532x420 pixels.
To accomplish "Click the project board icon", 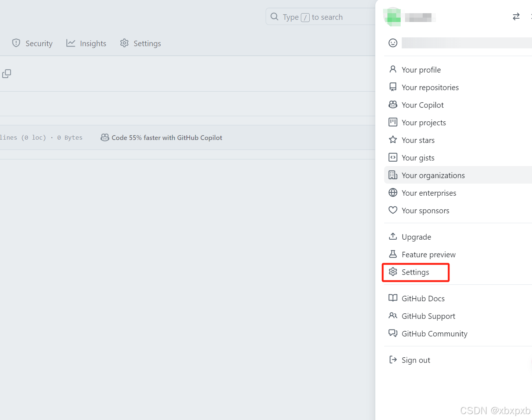I will coord(393,122).
